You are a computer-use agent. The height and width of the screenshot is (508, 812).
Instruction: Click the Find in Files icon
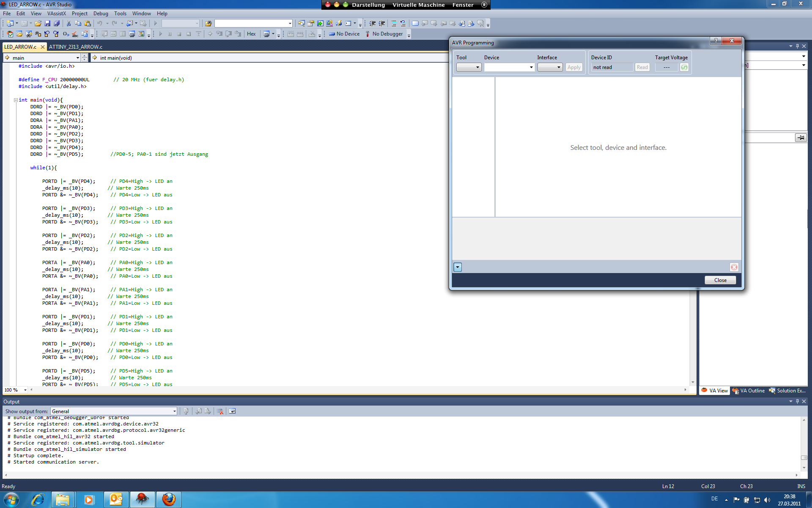(208, 23)
